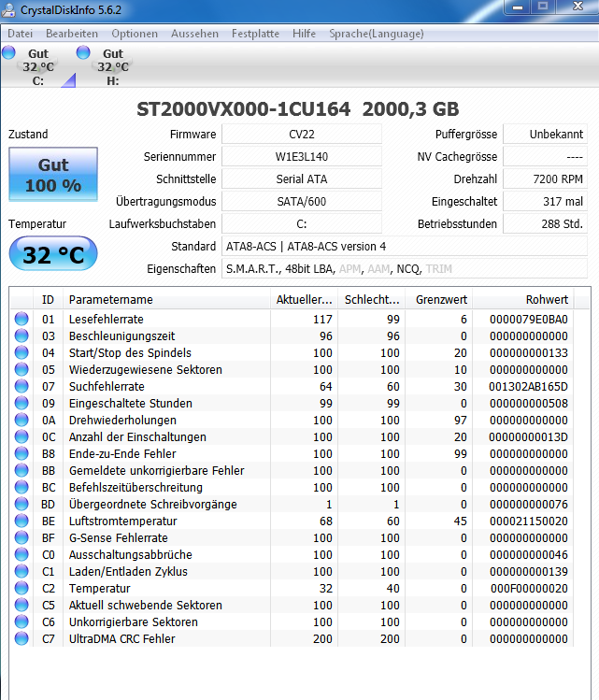This screenshot has height=700, width=599.
Task: Click the Schnittstelle field Serial ATA
Action: (x=302, y=179)
